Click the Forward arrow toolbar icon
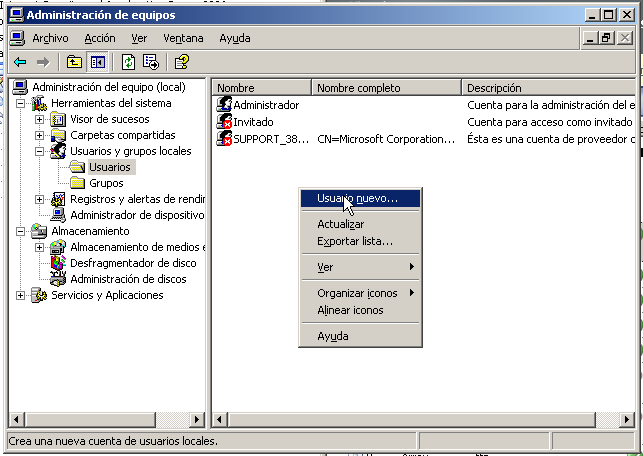The height and width of the screenshot is (456, 643). coord(43,62)
